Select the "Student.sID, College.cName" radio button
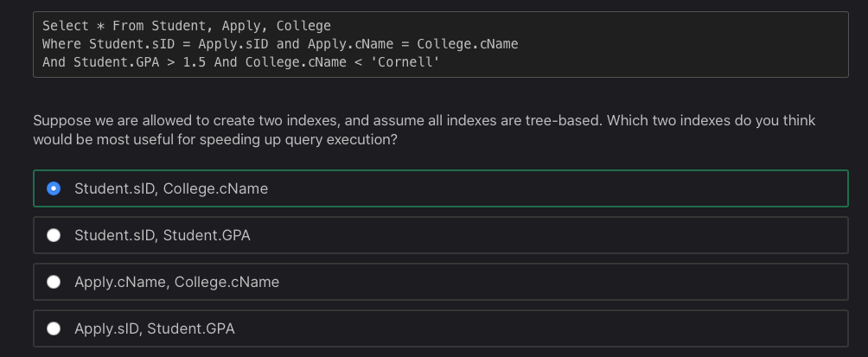The image size is (868, 357). point(54,188)
